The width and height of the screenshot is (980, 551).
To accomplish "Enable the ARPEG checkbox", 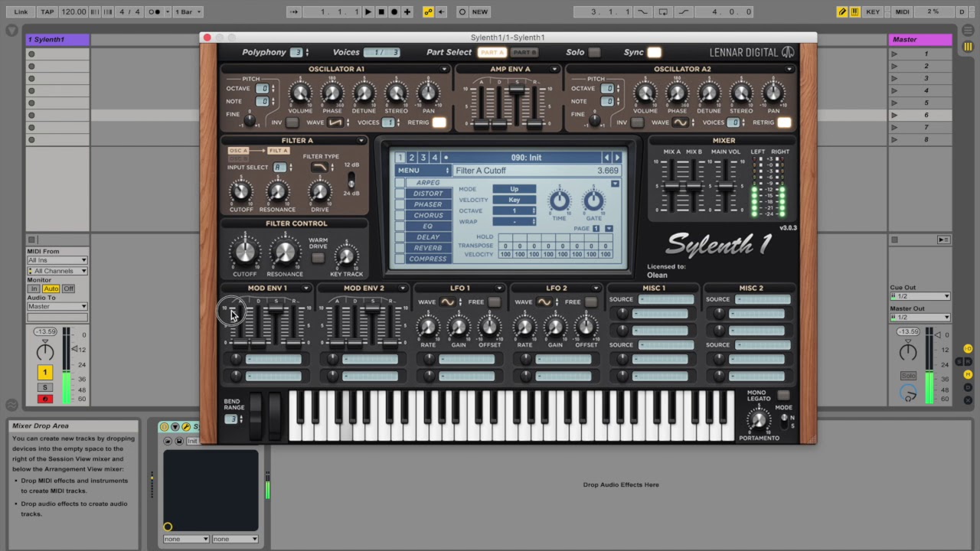I will 400,183.
